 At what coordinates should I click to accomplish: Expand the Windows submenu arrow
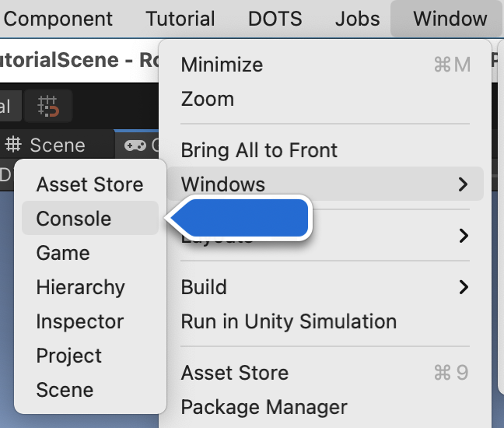[x=463, y=184]
